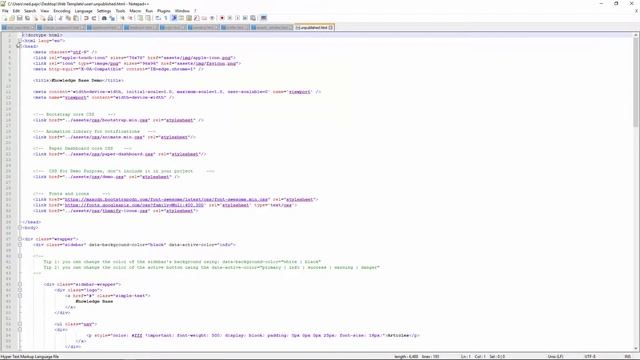Screen dimensions: 640x360
Task: Save the current file via toolbar
Action: (x=19, y=18)
